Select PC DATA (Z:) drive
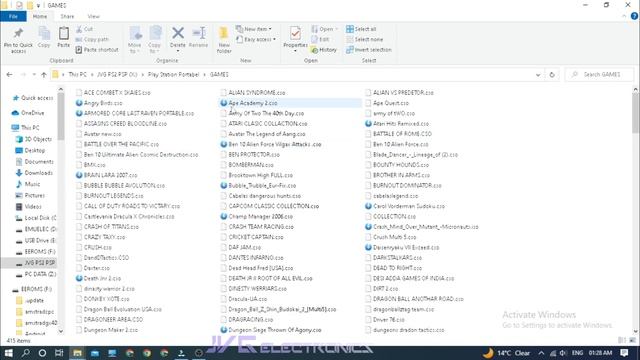 (36, 274)
